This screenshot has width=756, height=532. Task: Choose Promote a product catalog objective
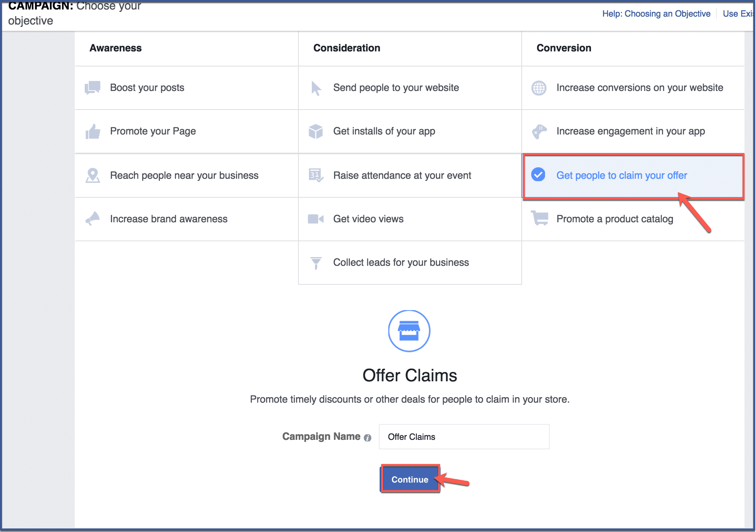pyautogui.click(x=633, y=219)
